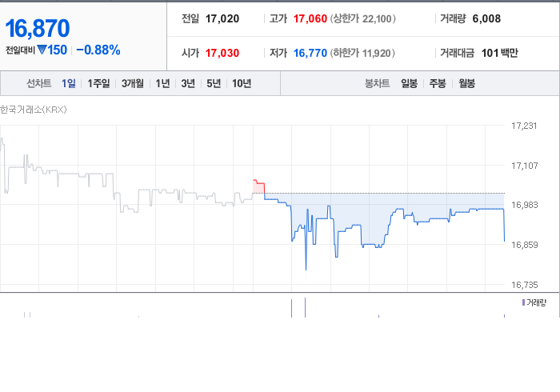Show the 5년 line chart
The height and width of the screenshot is (392, 560).
(x=214, y=83)
